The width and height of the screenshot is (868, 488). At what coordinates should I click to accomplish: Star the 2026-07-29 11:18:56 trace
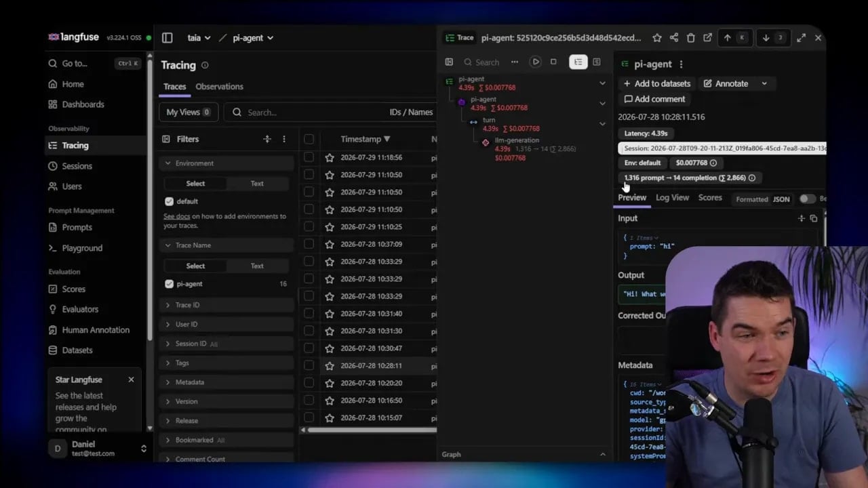330,157
